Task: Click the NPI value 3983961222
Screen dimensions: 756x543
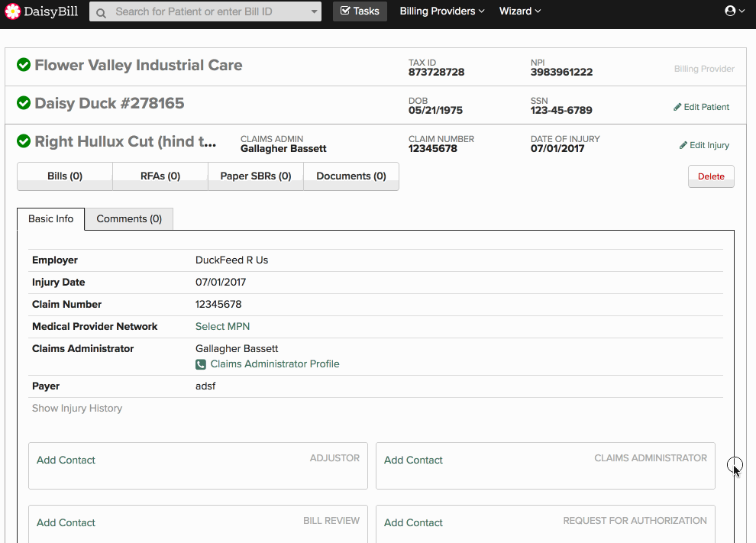Action: coord(562,72)
